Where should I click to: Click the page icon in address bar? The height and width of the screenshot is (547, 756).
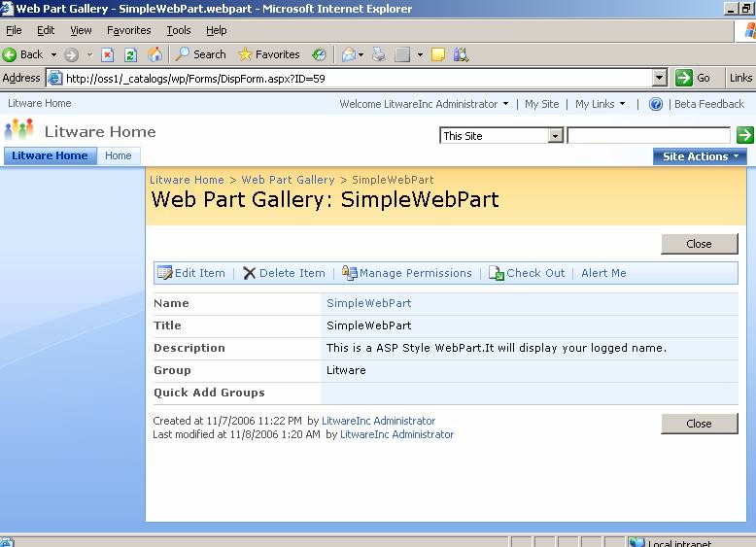click(x=55, y=78)
